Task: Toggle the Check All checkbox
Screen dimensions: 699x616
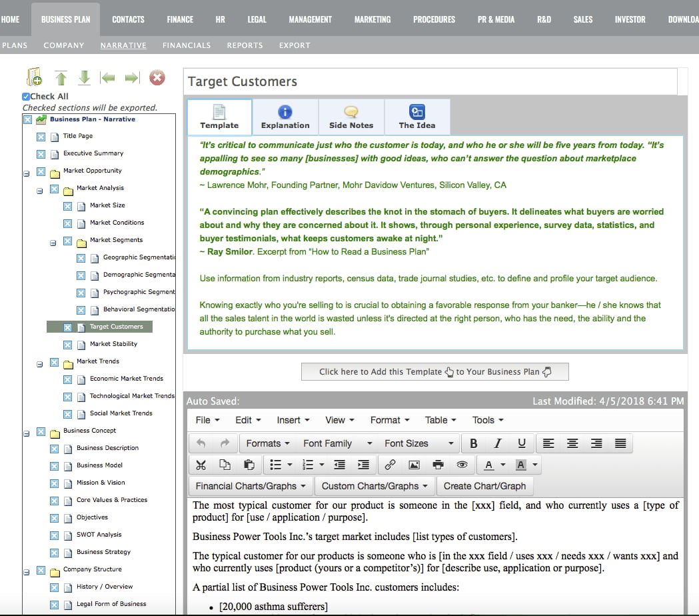Action: pyautogui.click(x=26, y=97)
